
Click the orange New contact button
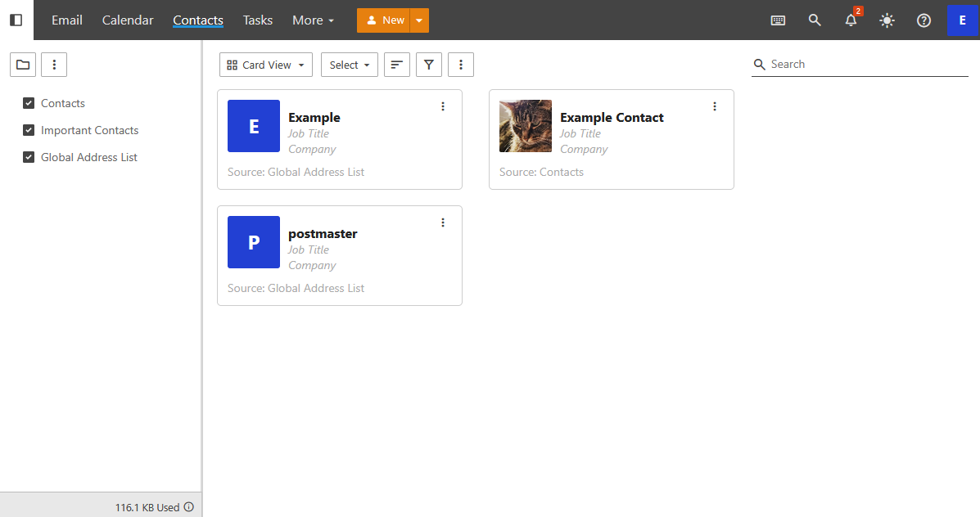coord(384,20)
